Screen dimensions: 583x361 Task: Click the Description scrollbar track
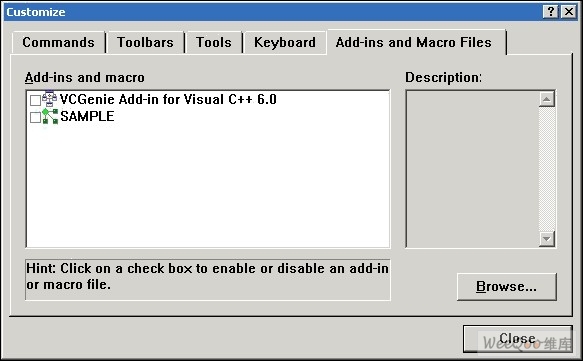[547, 169]
